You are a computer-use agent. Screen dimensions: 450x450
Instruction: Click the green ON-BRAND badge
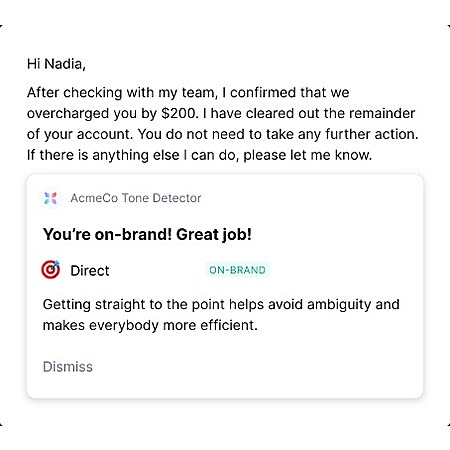[x=237, y=270]
